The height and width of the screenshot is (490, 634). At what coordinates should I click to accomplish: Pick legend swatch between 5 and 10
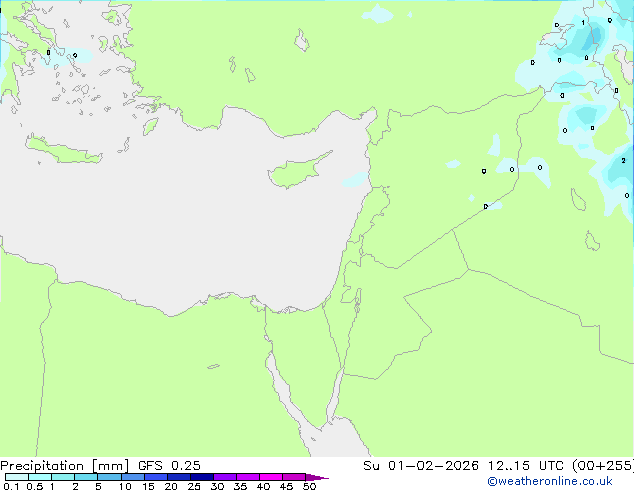(x=109, y=477)
